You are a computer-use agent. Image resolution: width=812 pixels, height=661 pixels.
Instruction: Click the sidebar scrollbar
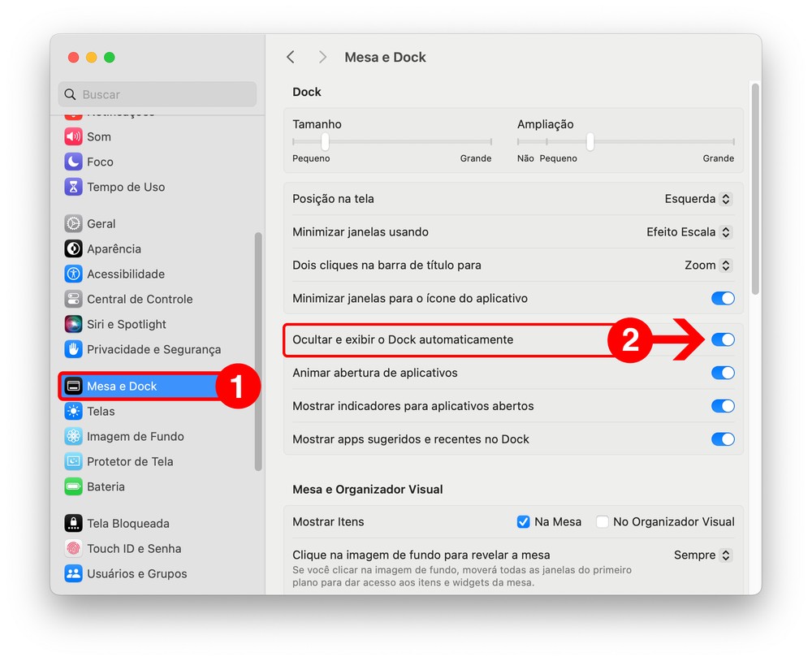[x=258, y=352]
